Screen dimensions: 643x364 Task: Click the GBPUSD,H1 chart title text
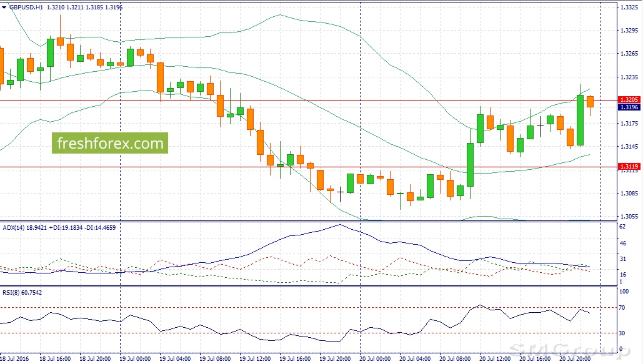point(26,7)
